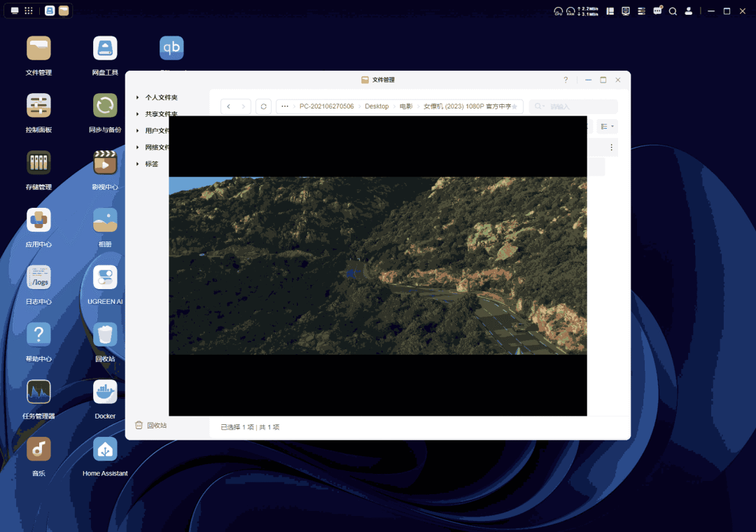Go back with the left arrow button

[x=228, y=106]
